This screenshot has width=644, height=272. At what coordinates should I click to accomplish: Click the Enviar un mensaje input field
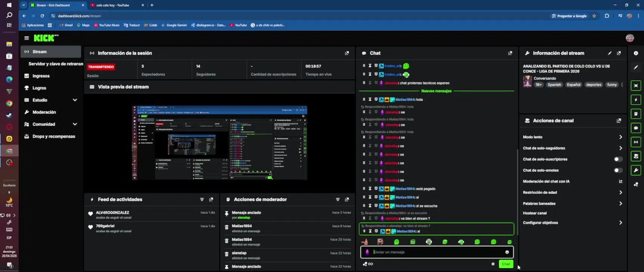437,252
